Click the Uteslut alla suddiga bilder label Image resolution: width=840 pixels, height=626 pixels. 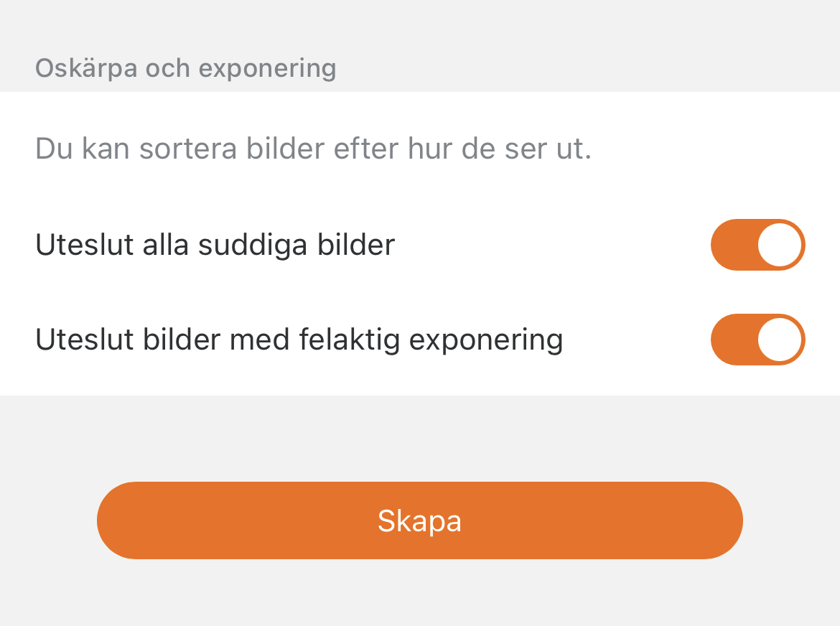pos(215,245)
